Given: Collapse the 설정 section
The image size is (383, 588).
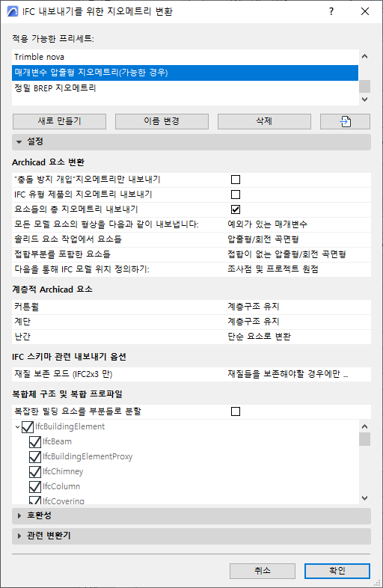Looking at the screenshot, I should (191, 141).
